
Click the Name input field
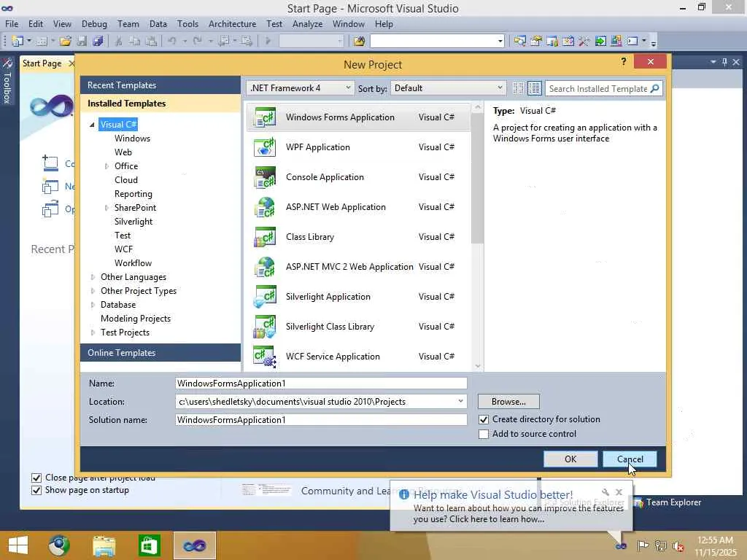point(321,384)
